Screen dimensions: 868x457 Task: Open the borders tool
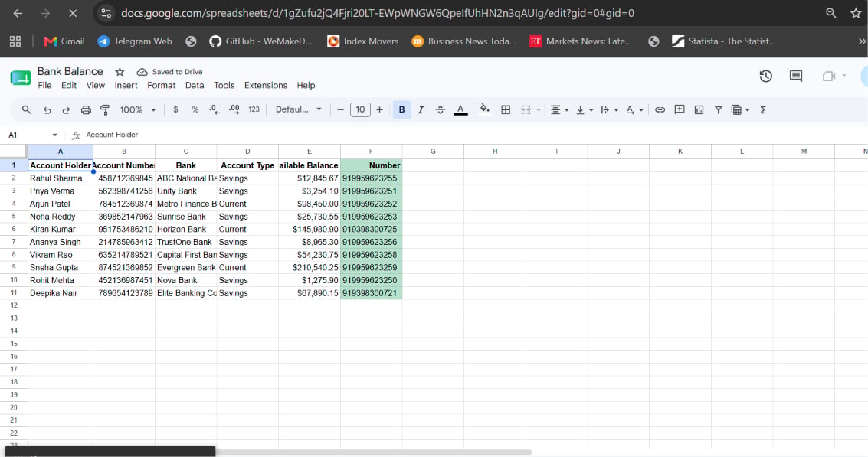click(x=506, y=109)
